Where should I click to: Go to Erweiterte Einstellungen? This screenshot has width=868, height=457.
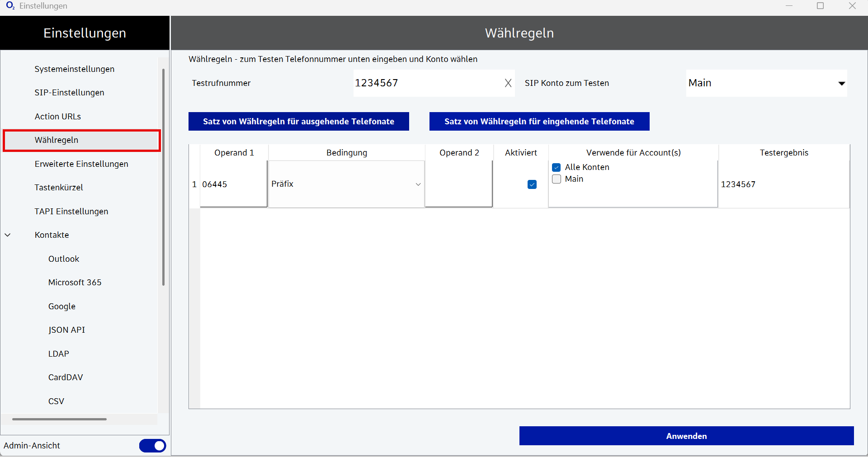[81, 164]
